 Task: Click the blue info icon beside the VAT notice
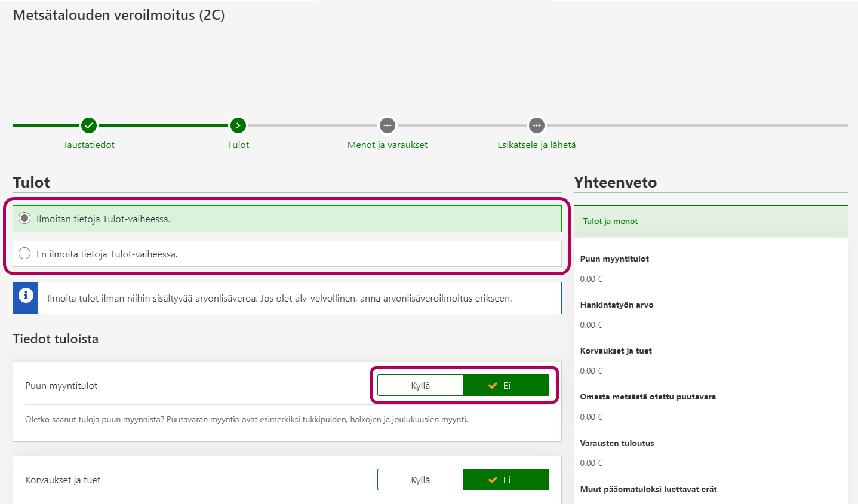point(26,296)
